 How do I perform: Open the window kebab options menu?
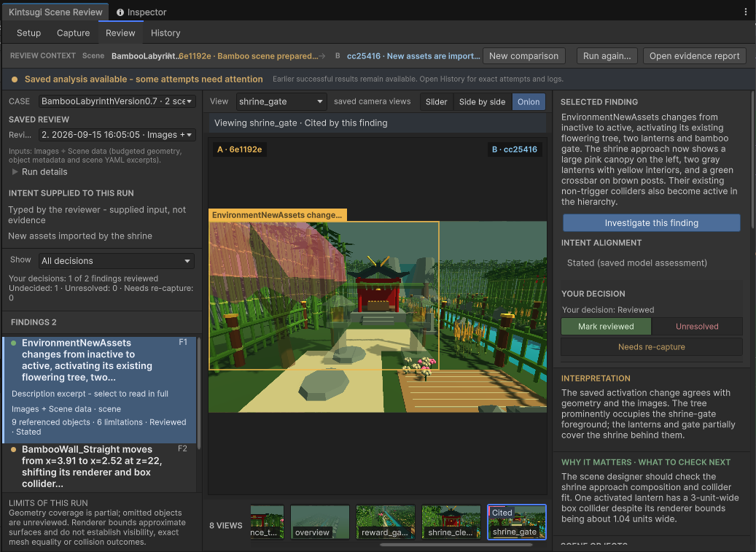tap(745, 12)
